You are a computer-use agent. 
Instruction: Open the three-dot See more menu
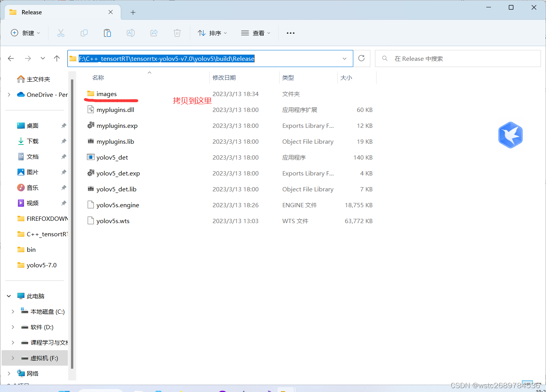coord(290,33)
